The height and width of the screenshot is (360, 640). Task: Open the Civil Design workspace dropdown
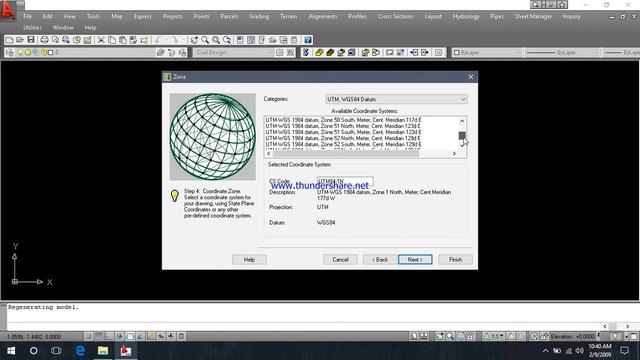coord(234,53)
